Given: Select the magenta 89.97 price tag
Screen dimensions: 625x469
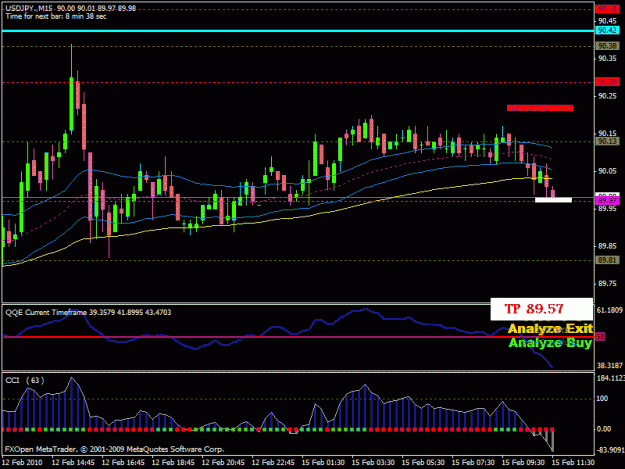Looking at the screenshot, I should click(607, 201).
